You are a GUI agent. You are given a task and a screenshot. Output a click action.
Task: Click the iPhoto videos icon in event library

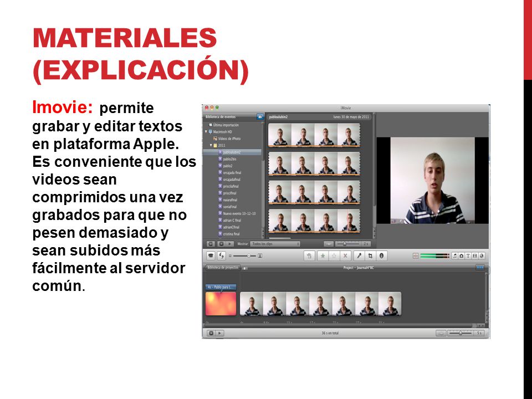click(215, 139)
